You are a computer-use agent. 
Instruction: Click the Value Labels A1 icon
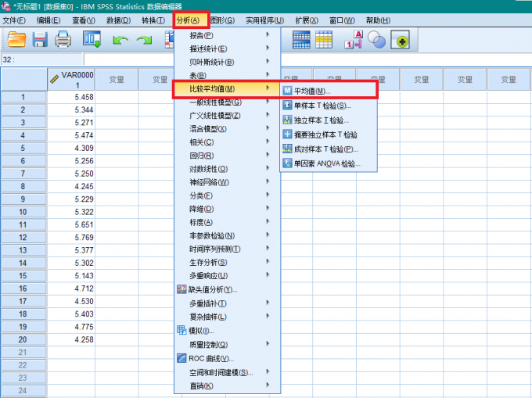pyautogui.click(x=354, y=40)
